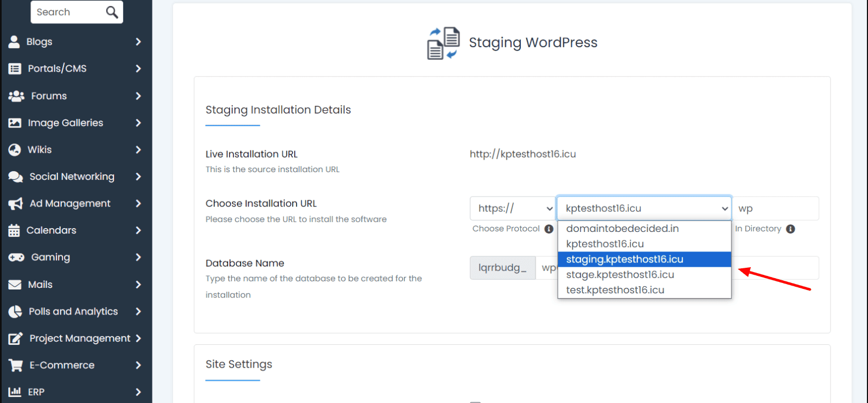Click the In Directory info icon
Screen dimensions: 868x403
[790, 229]
